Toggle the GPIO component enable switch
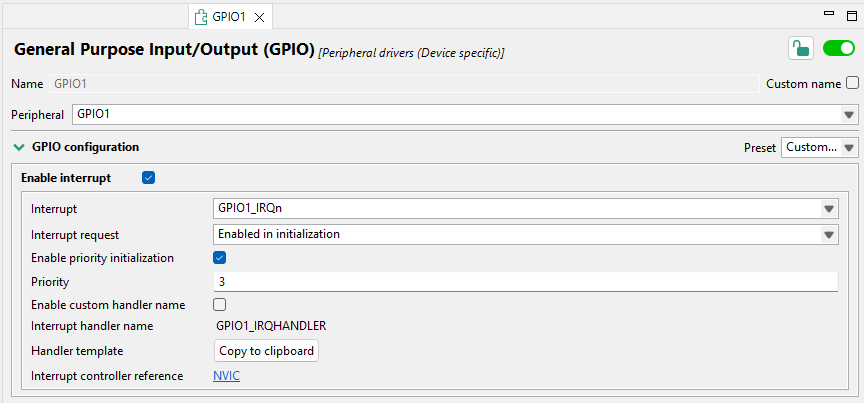864x403 pixels. click(838, 49)
